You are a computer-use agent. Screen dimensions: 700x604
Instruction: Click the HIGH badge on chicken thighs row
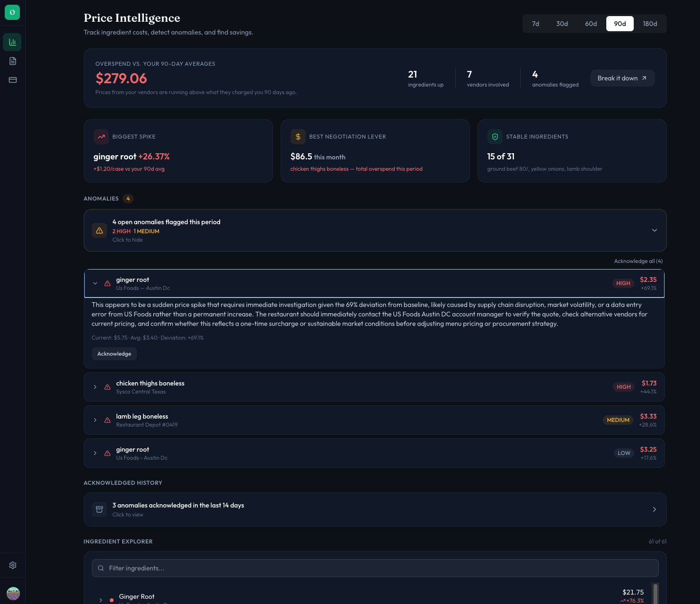[x=624, y=387]
